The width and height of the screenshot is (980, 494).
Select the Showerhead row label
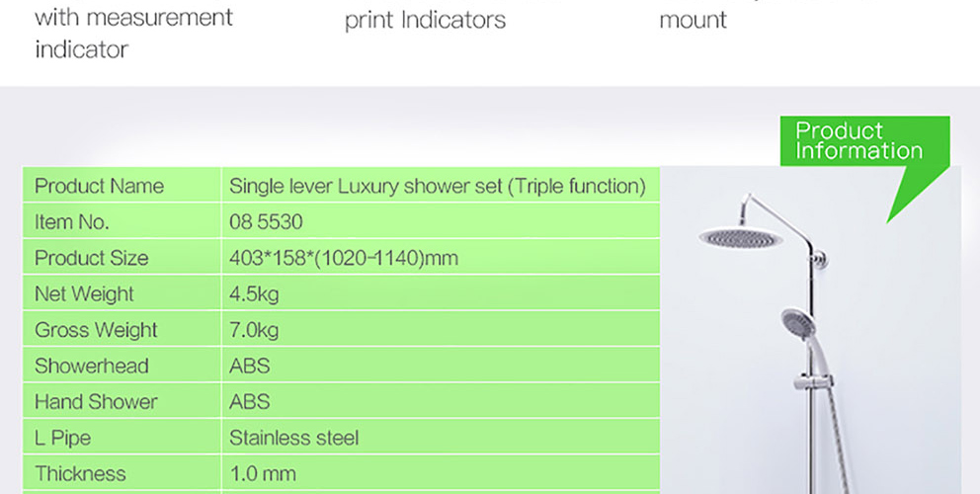[x=91, y=366]
